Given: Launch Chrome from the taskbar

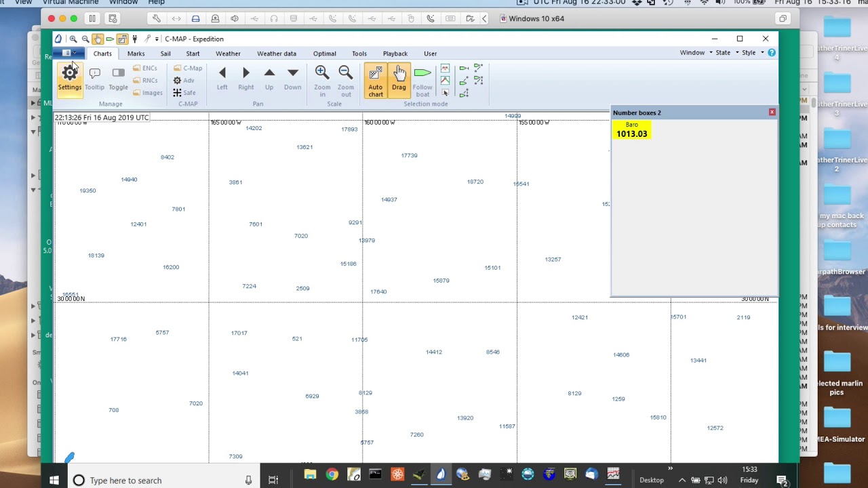Looking at the screenshot, I should 332,474.
